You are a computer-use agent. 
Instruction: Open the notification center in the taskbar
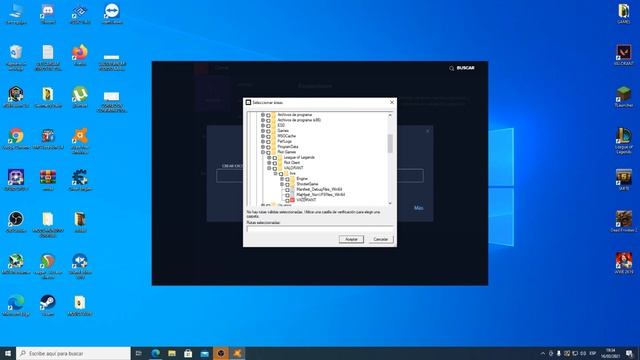[630, 353]
